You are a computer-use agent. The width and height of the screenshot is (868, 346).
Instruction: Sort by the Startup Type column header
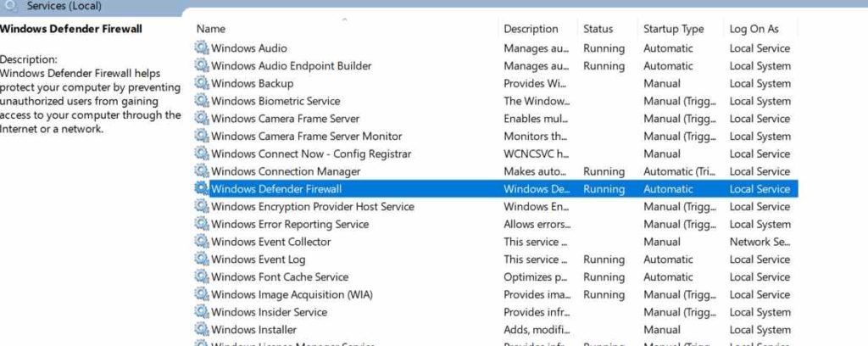click(674, 29)
